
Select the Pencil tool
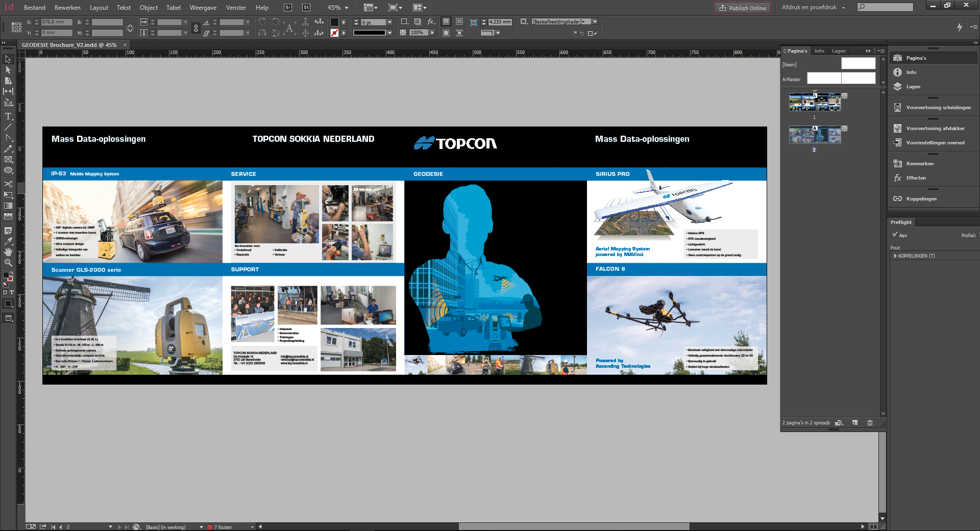[8, 148]
